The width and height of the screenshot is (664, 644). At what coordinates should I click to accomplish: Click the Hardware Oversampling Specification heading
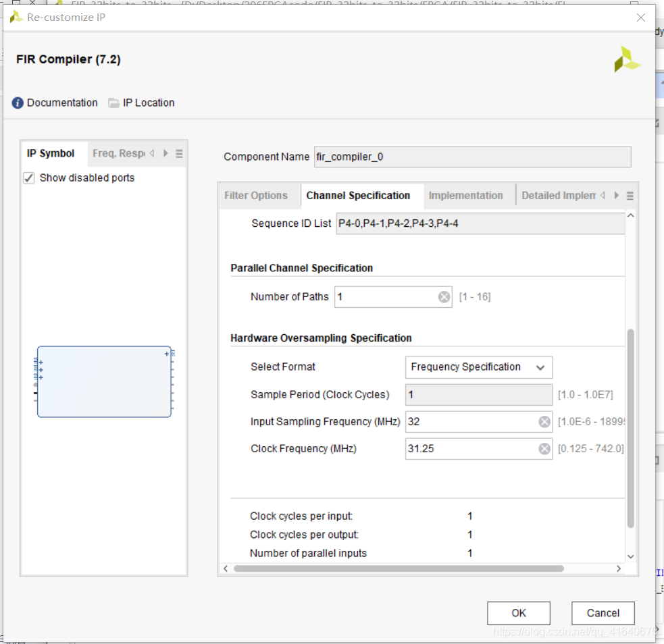coord(321,338)
